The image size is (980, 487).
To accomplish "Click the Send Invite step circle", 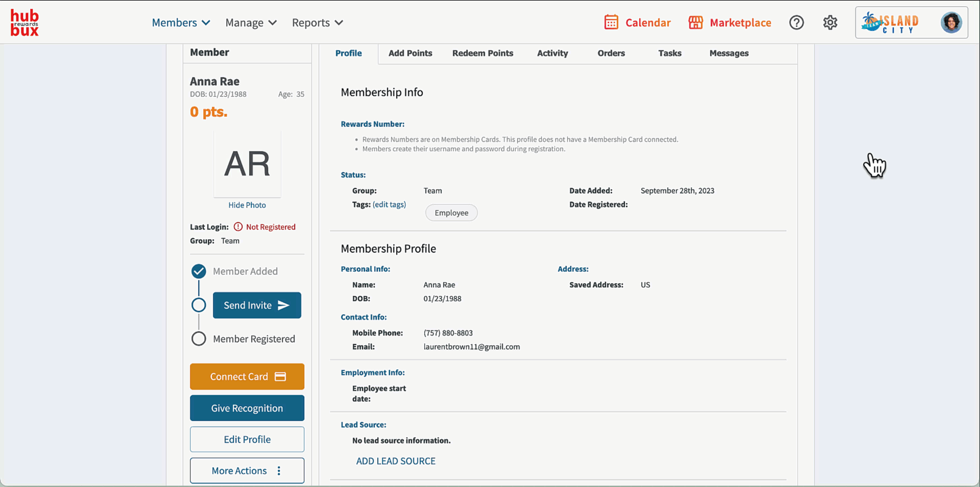I will [199, 305].
